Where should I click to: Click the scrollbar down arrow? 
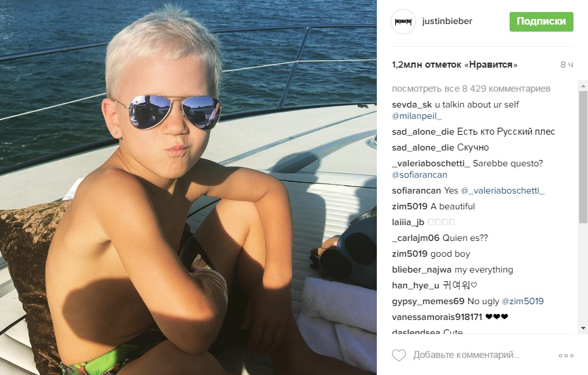pos(583,328)
